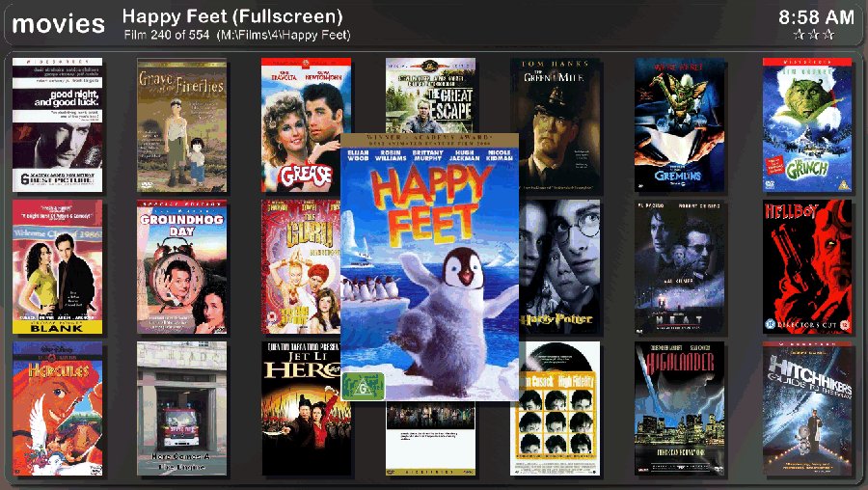Click the enlarged Happy Feet poster
The height and width of the screenshot is (490, 868).
point(430,267)
